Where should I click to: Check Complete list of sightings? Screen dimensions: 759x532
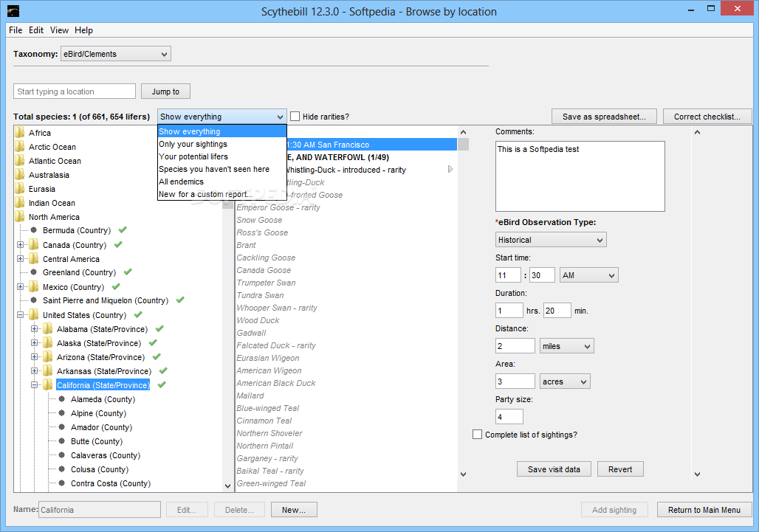pos(477,435)
